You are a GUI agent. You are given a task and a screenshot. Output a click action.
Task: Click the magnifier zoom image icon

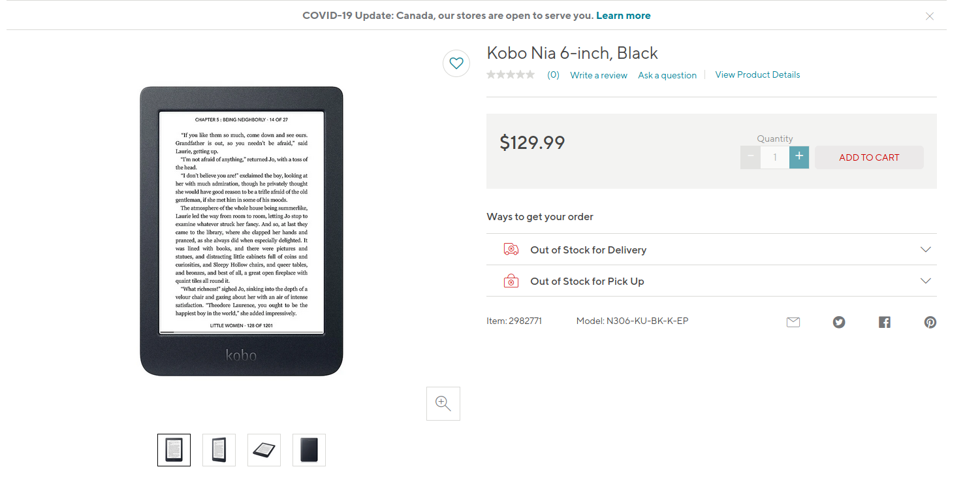(x=443, y=404)
